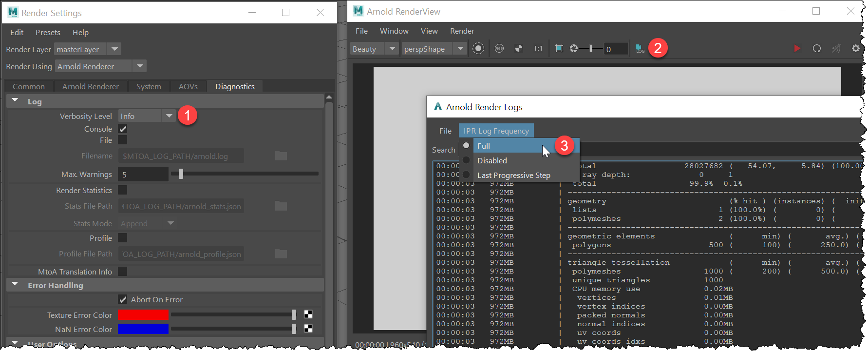Image resolution: width=868 pixels, height=352 pixels.
Task: Switch to the AOVs tab
Action: (x=188, y=86)
